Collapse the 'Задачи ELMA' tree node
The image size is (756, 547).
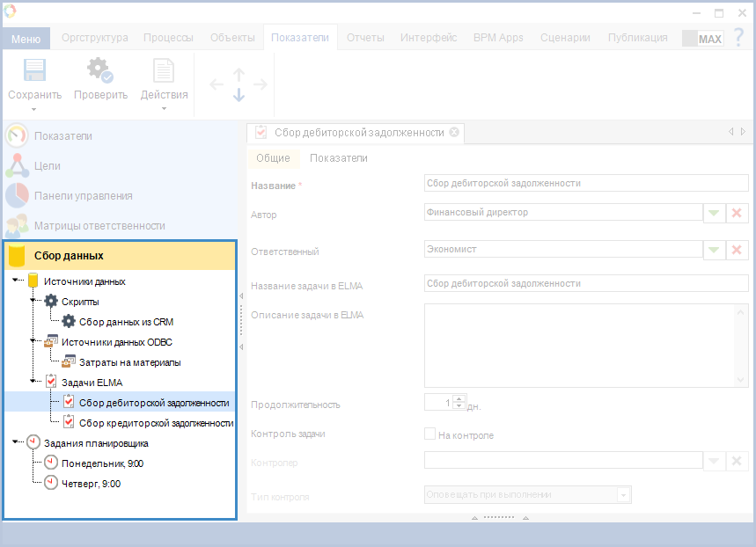click(33, 383)
